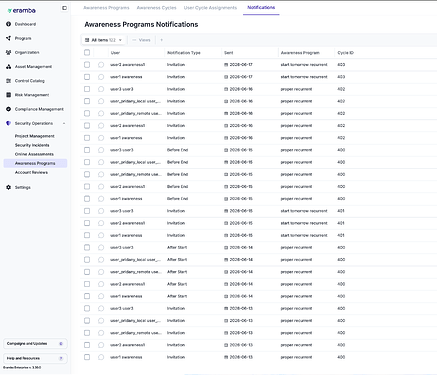Click 'proper recurrent' in user_pridany_local 2026-06-13 row
The image size is (437, 375).
(x=296, y=321)
